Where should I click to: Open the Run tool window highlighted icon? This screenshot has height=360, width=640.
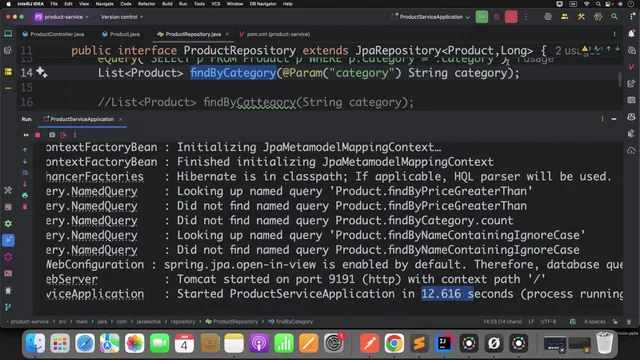coord(8,240)
